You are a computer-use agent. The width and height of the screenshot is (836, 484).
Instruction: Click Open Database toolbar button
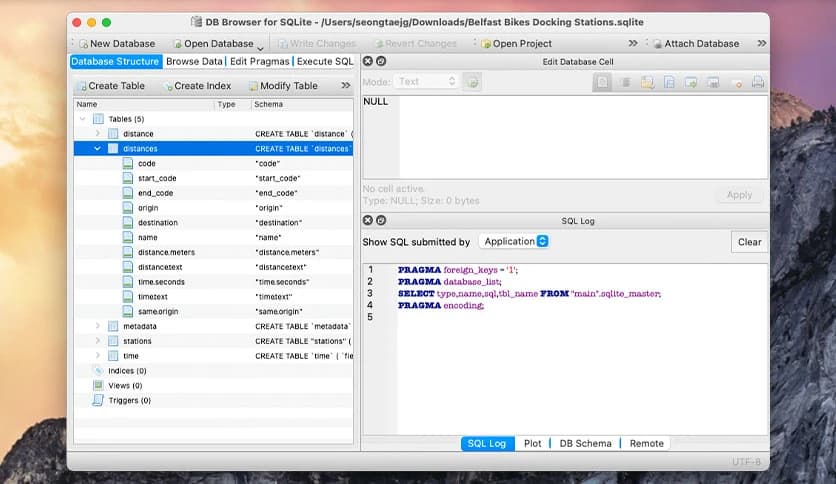point(213,44)
